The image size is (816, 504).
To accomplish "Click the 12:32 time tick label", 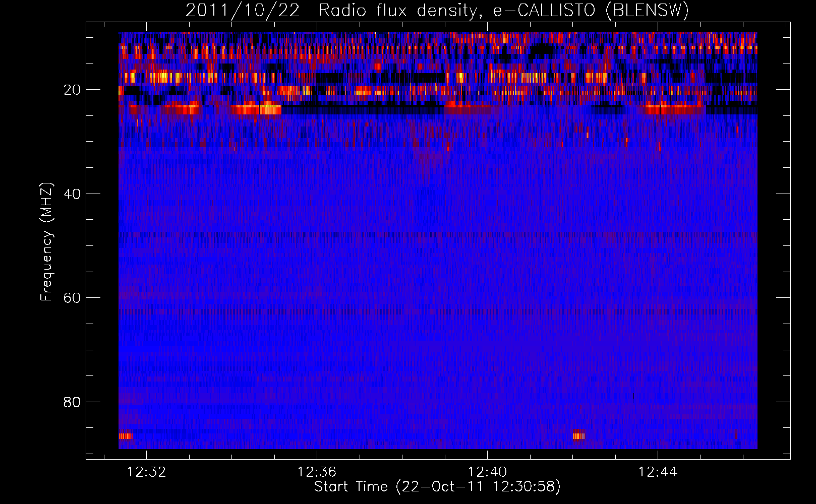I will [x=146, y=472].
